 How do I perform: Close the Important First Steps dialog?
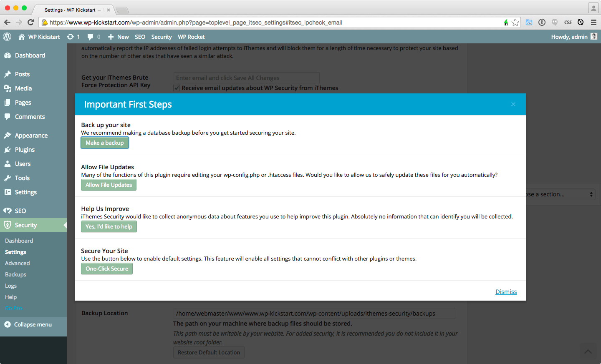(513, 104)
